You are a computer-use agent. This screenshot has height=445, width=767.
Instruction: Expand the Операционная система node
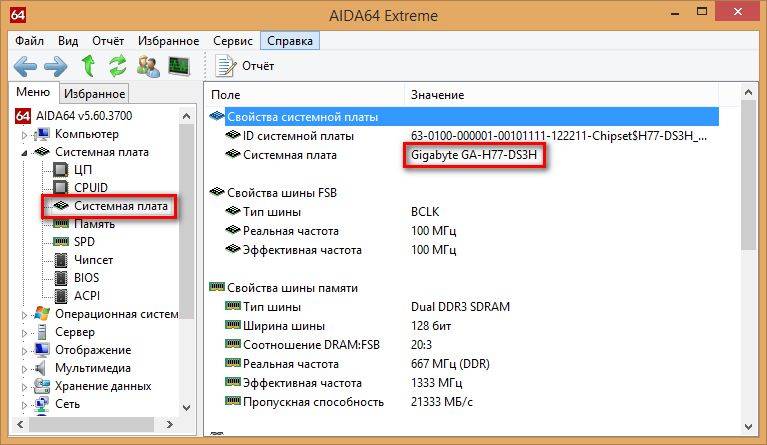coord(24,315)
